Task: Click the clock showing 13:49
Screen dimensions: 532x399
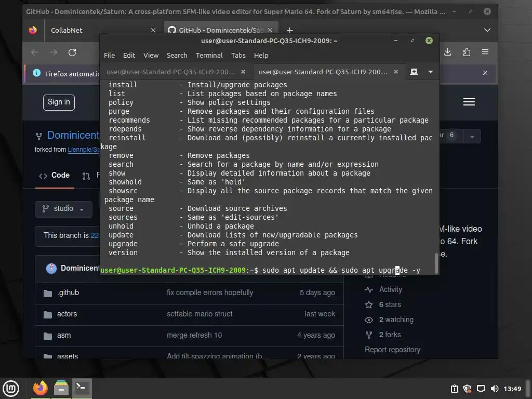Action: (x=512, y=389)
